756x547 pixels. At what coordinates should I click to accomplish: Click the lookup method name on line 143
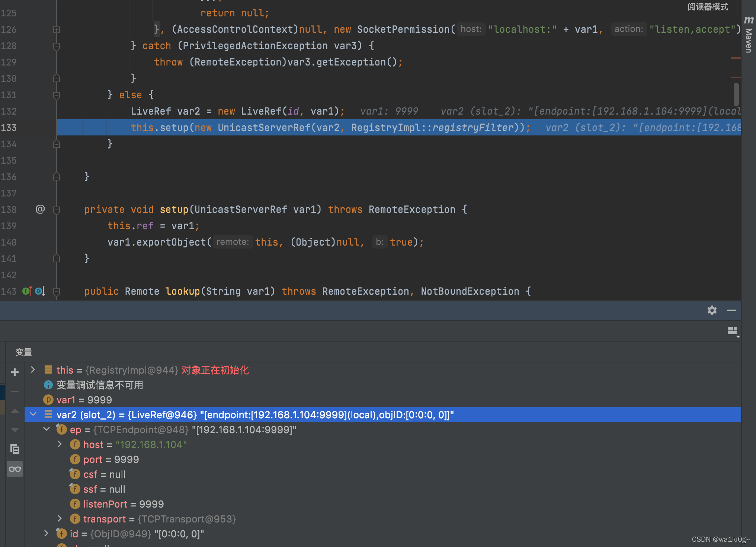click(183, 291)
